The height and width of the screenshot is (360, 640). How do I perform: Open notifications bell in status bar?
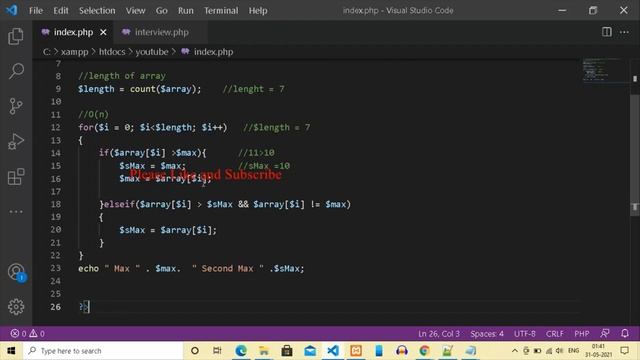[625, 333]
